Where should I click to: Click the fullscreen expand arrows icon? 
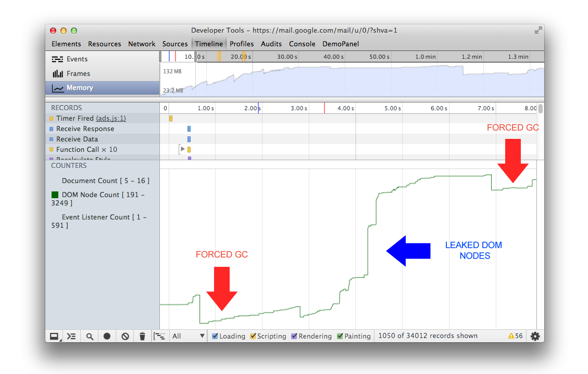coord(538,30)
